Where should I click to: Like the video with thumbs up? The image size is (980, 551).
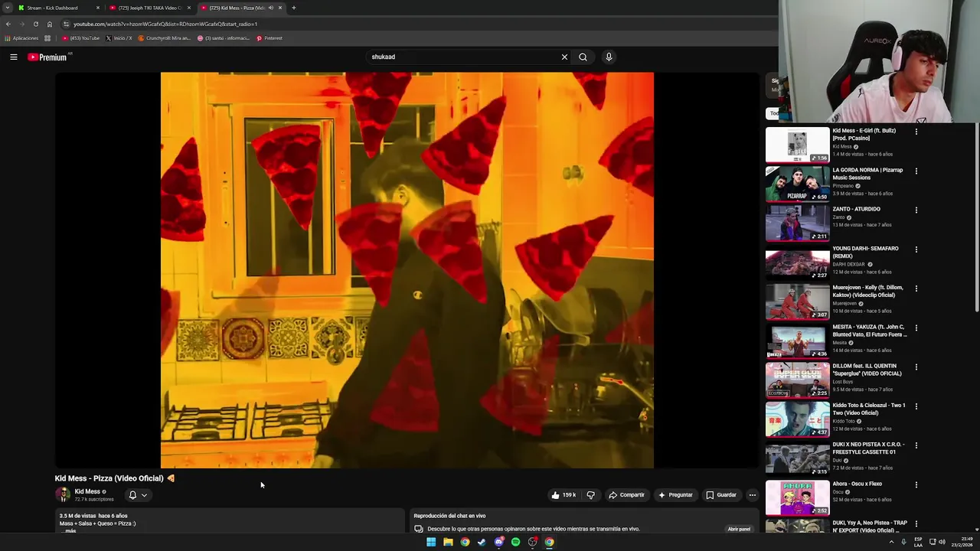563,495
